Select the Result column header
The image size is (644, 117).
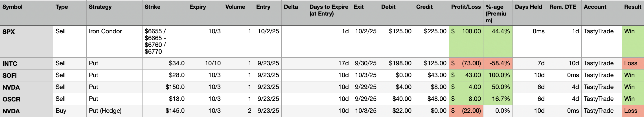[633, 7]
